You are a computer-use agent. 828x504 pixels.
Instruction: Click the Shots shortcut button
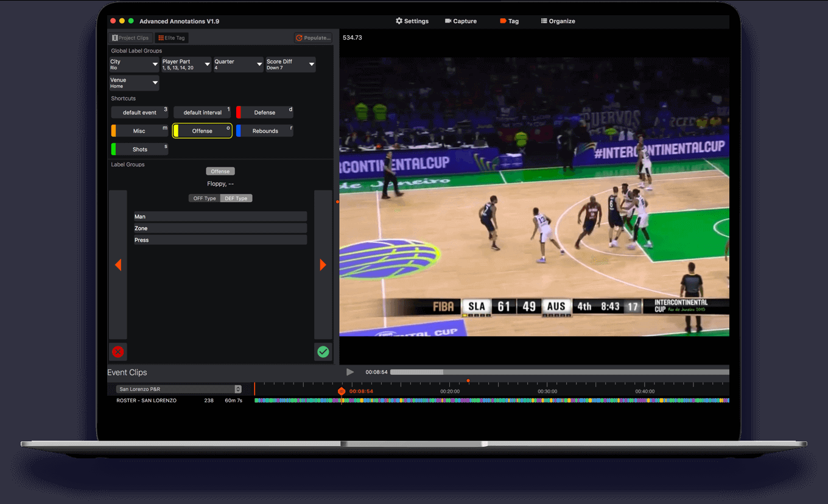(x=140, y=149)
